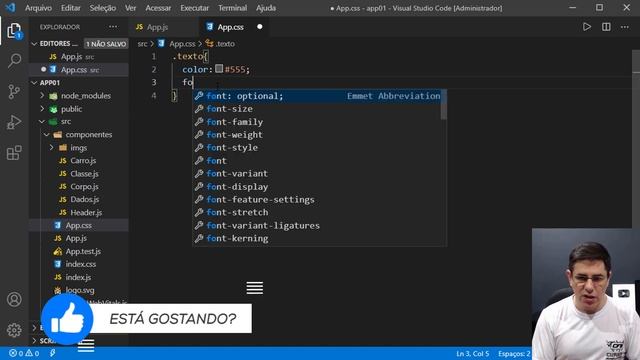The image size is (640, 360).
Task: Open the Terminal menu
Action: tap(232, 8)
